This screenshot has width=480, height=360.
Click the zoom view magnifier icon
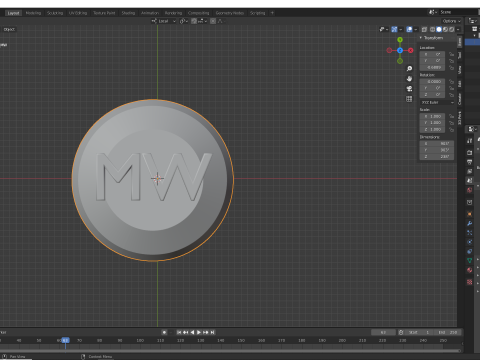click(x=409, y=69)
